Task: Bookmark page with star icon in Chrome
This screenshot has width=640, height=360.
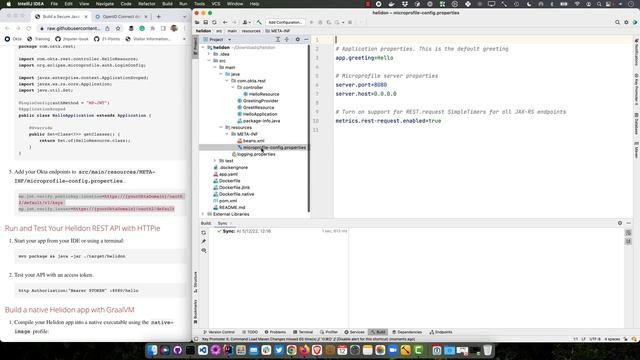Action: [x=118, y=29]
